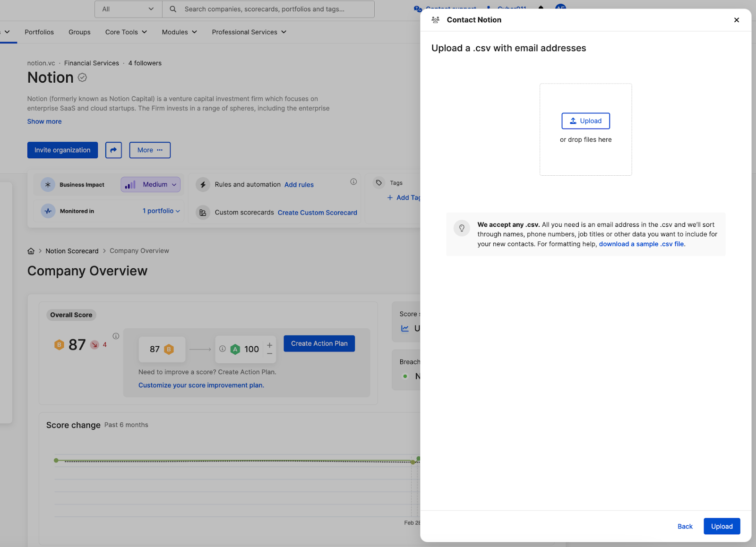Close the Contact Notion panel
Screen dimensions: 756x547
[x=736, y=20]
